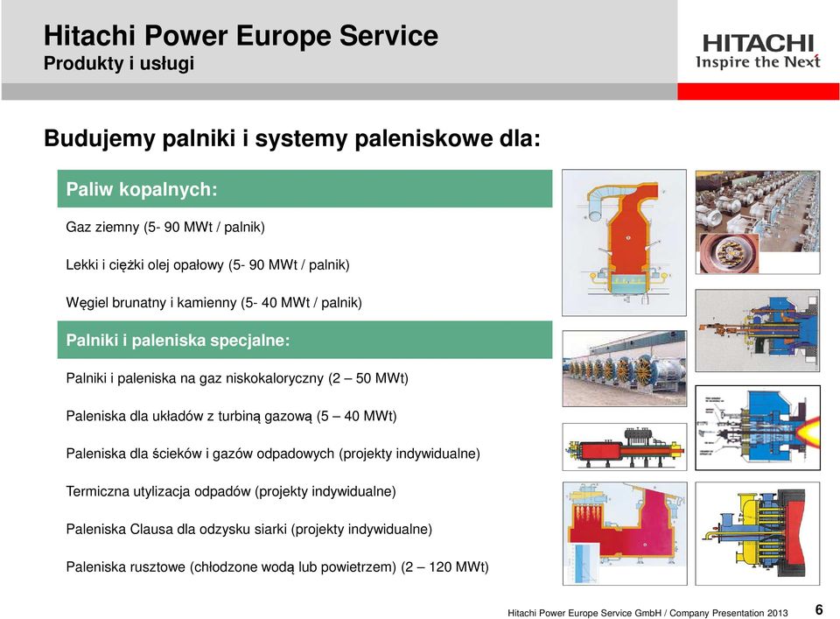The image size is (840, 619).
Task: Select the line 'Lekki i ciężki olej opałowy'
Action: point(207,264)
